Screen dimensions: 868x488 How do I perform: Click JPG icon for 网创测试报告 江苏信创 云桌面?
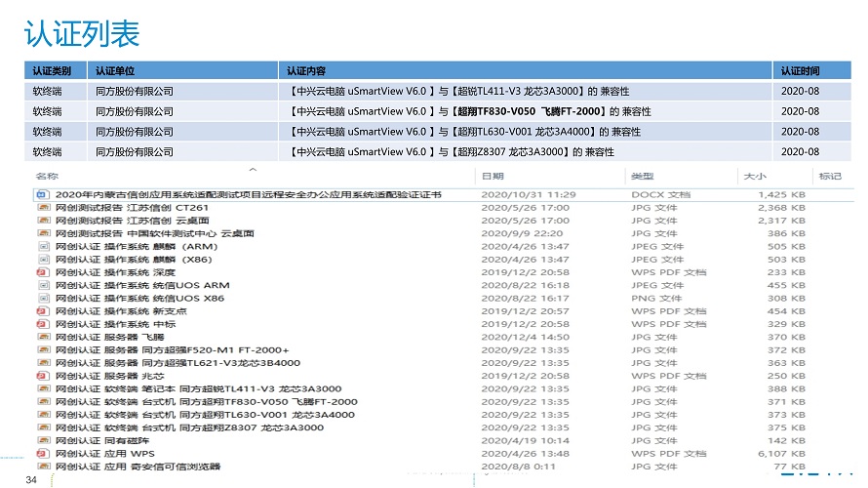point(43,221)
